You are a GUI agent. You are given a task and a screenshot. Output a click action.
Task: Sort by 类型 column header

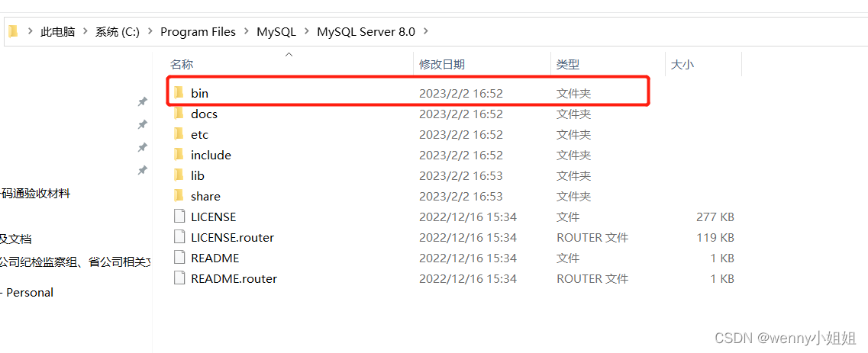pyautogui.click(x=568, y=65)
